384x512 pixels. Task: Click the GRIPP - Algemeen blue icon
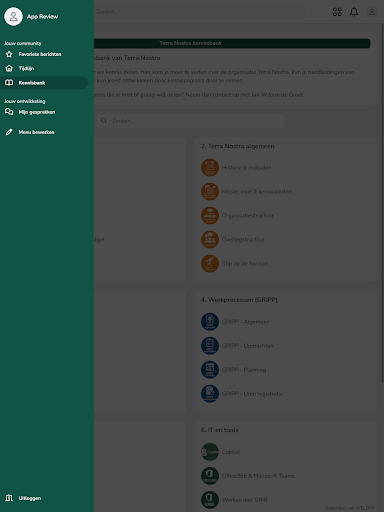210,322
